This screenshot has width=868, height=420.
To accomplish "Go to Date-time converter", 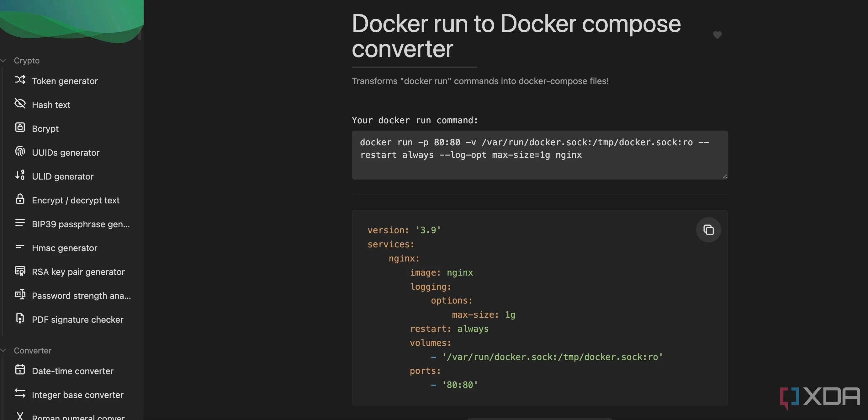I will coord(72,371).
